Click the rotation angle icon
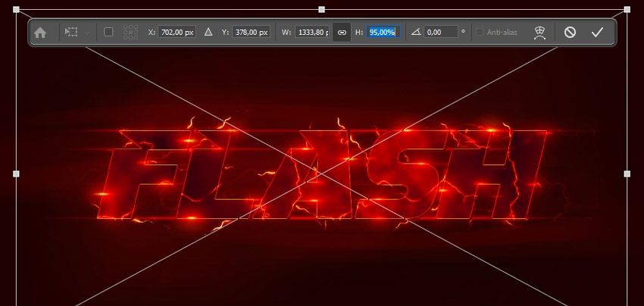 pos(416,32)
